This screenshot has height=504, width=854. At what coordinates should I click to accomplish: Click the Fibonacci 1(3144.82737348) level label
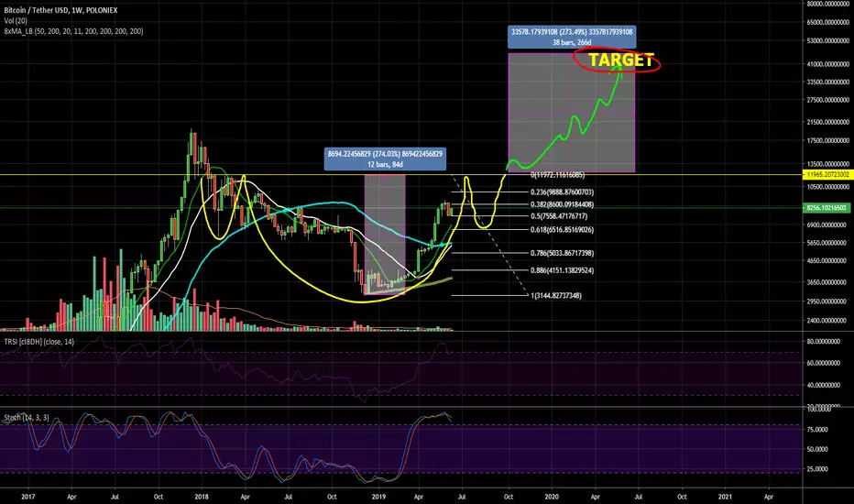[x=555, y=295]
